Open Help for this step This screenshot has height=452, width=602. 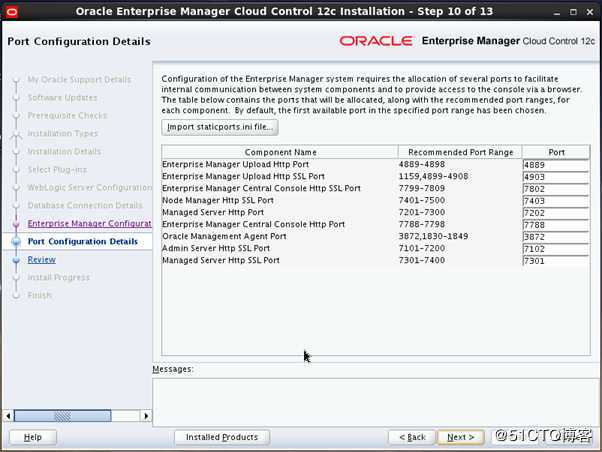click(x=33, y=437)
